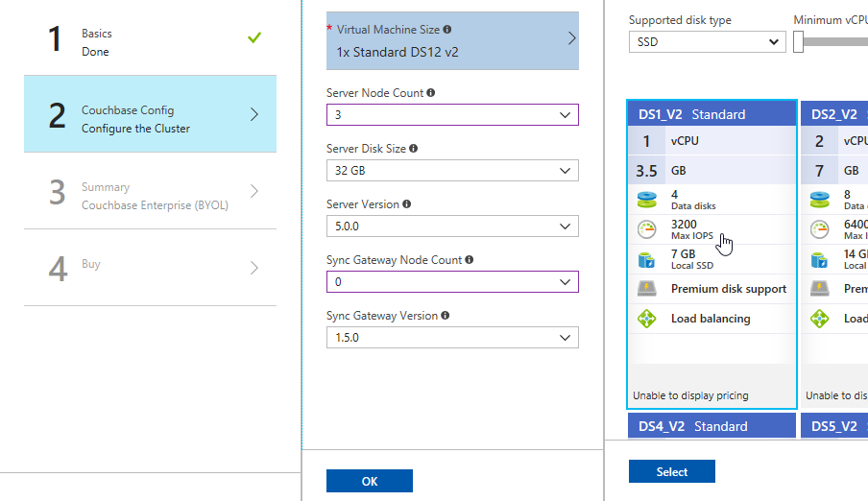Click info icon beside Server Version
Screen dimensions: 868x501
pos(407,204)
